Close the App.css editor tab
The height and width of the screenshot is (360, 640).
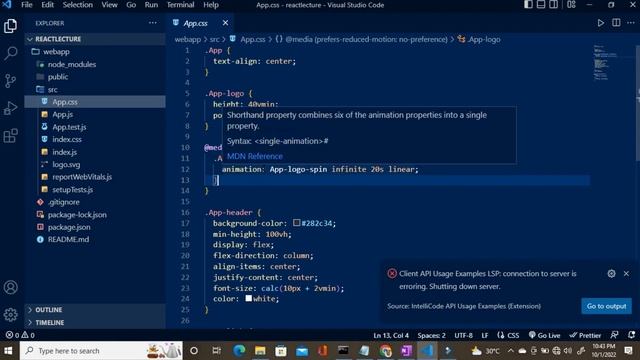coord(225,23)
